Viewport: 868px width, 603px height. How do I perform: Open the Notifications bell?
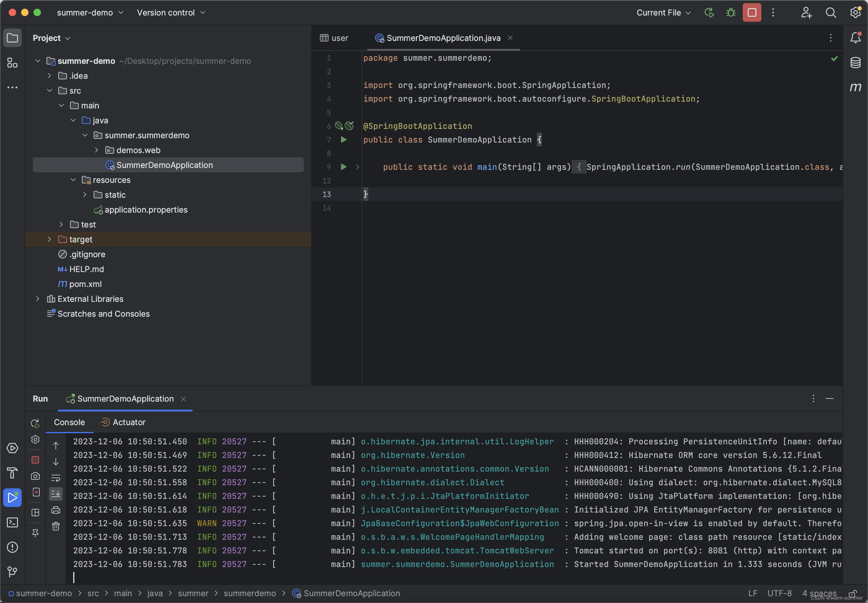click(856, 38)
